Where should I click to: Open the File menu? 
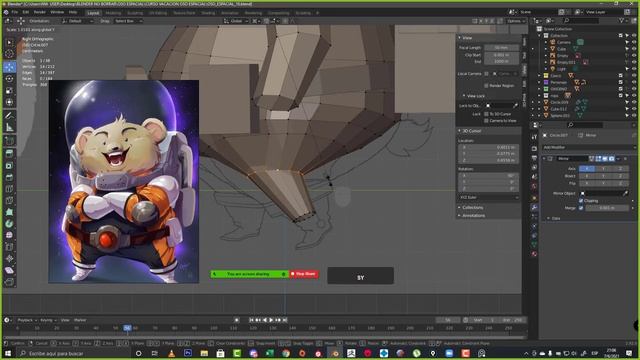pyautogui.click(x=15, y=12)
